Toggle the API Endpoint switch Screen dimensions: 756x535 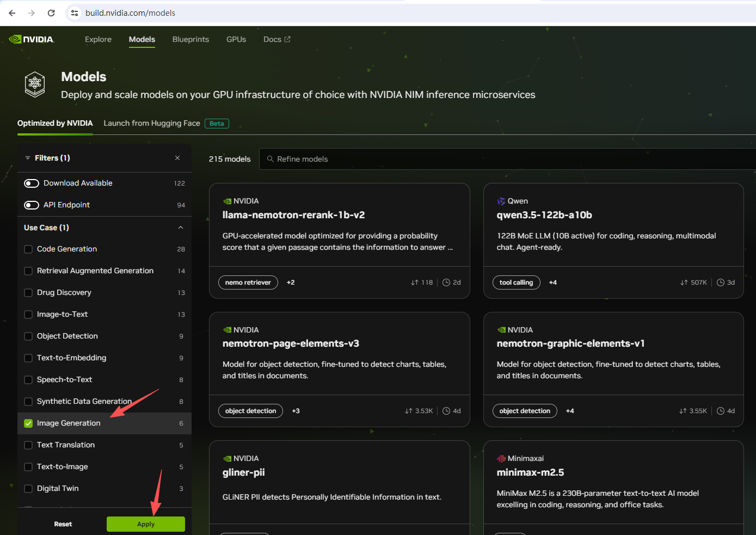click(32, 205)
